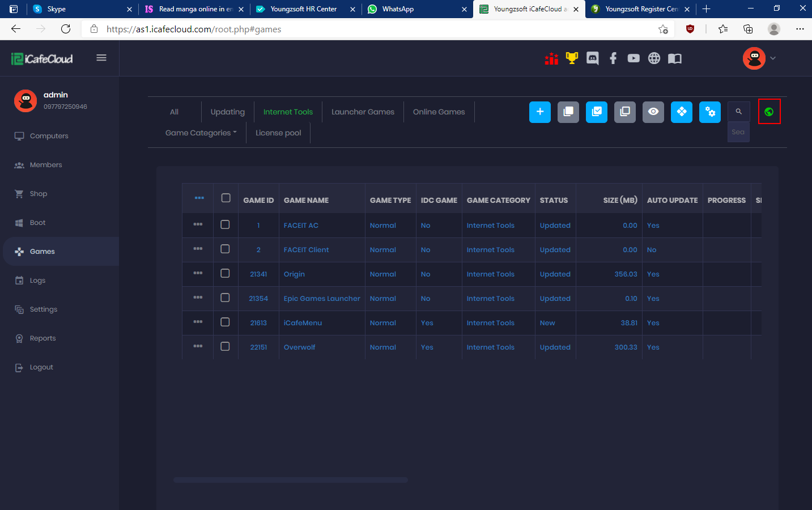Open Computers in the sidebar menu
The image size is (812, 510).
[x=49, y=136]
